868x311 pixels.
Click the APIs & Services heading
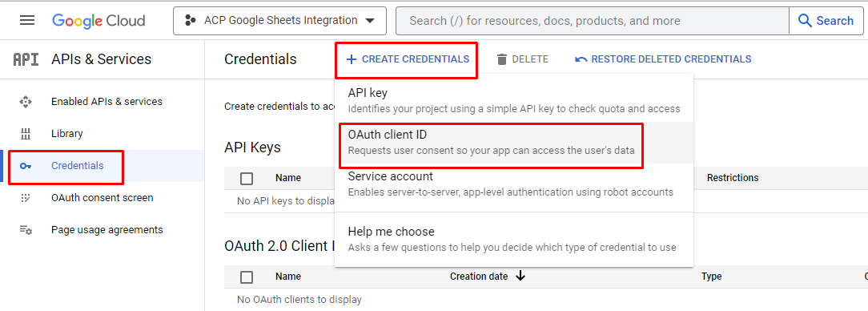pyautogui.click(x=102, y=59)
